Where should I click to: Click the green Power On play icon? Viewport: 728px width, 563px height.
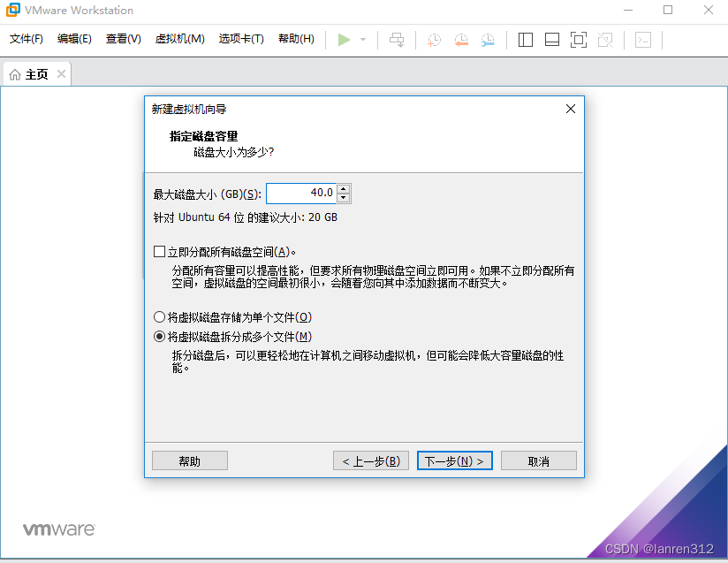click(344, 40)
